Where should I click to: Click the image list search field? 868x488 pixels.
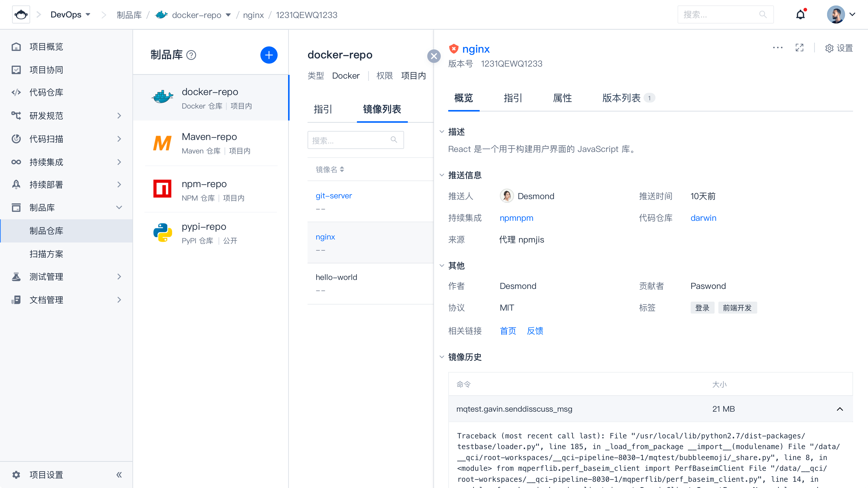coord(350,140)
